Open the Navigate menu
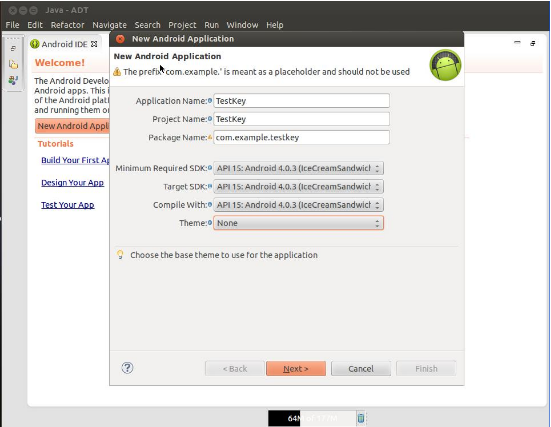Viewport: 551px width, 427px height. [109, 25]
